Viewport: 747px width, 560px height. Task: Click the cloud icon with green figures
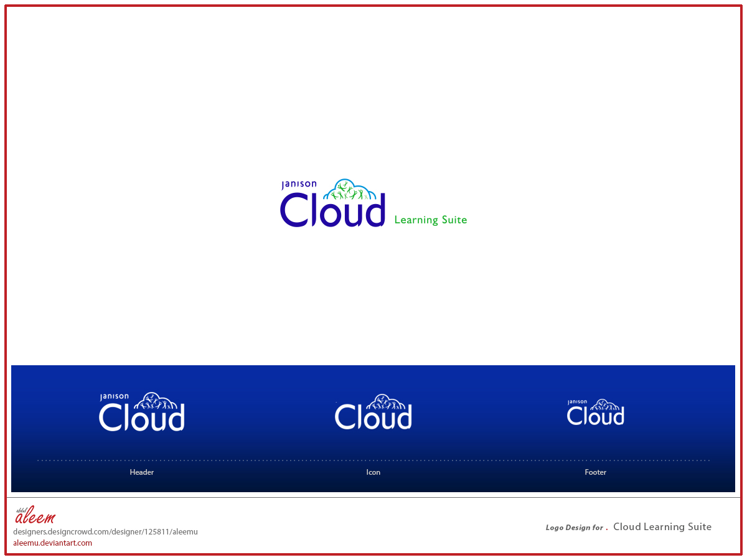pos(350,190)
